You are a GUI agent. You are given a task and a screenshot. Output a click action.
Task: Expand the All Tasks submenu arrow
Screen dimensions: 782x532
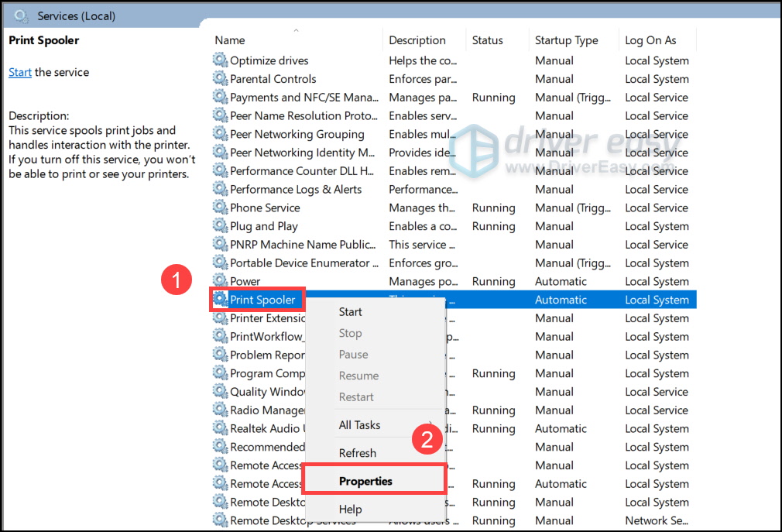[430, 424]
